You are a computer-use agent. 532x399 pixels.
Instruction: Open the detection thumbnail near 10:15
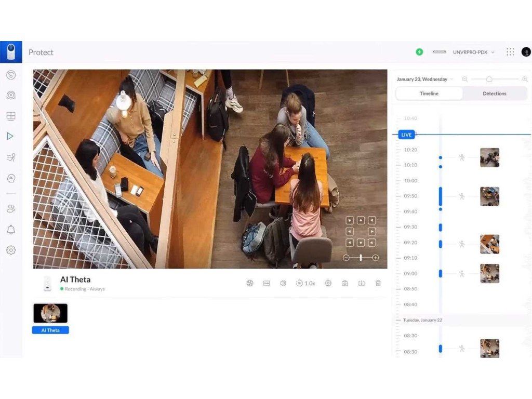[489, 157]
